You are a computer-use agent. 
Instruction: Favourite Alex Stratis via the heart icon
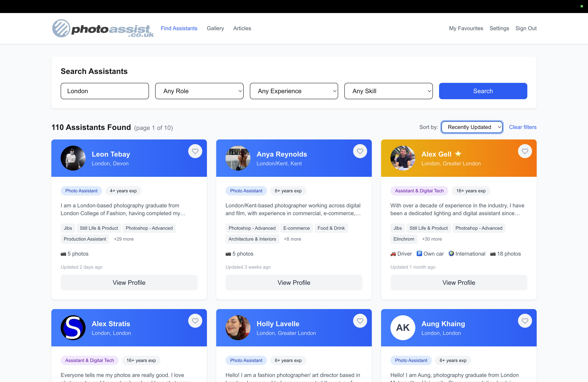coord(195,321)
